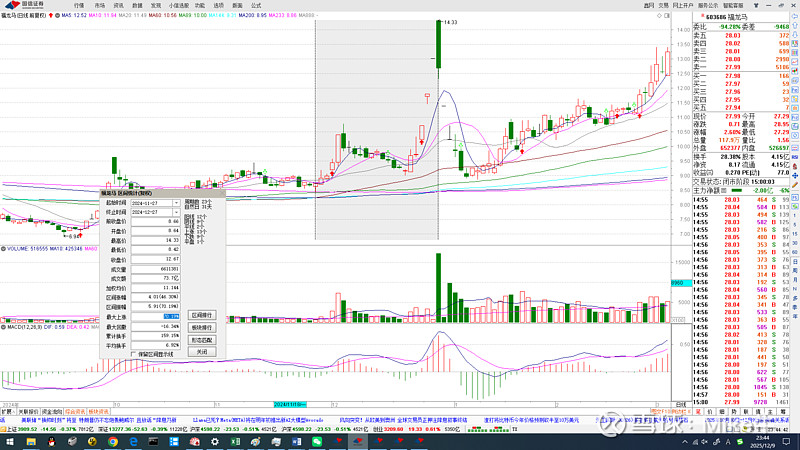
Task: Click the 区间排行 button
Action: pyautogui.click(x=202, y=314)
